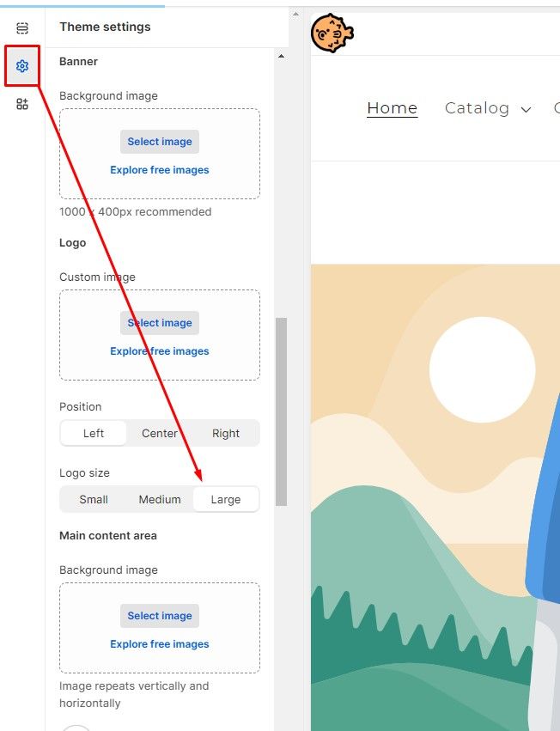Viewport: 560px width, 731px height.
Task: Choose Small logo size
Action: pos(94,499)
